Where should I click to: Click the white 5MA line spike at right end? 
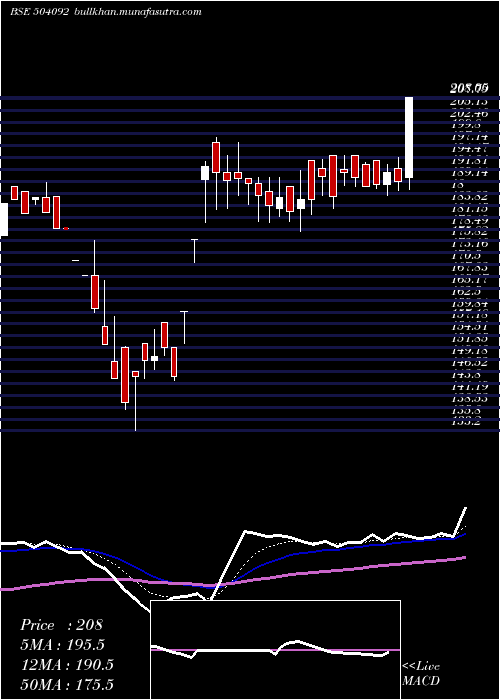[460, 521]
